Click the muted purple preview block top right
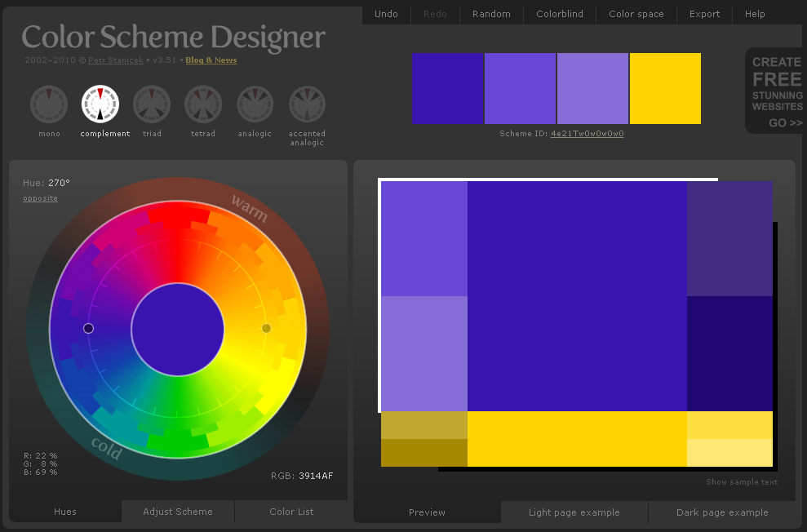Screen dimensions: 807x532 point(729,239)
